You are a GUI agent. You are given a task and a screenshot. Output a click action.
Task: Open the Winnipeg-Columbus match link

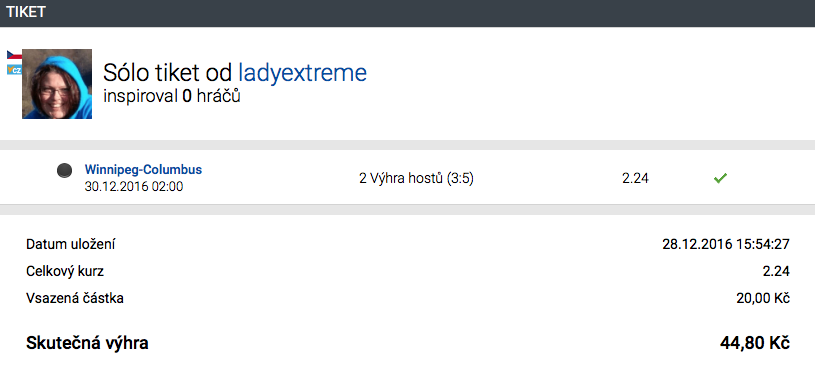pos(143,169)
